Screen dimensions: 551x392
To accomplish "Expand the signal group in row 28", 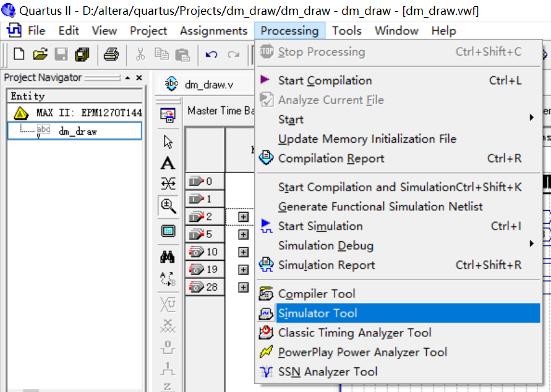I will click(x=243, y=288).
